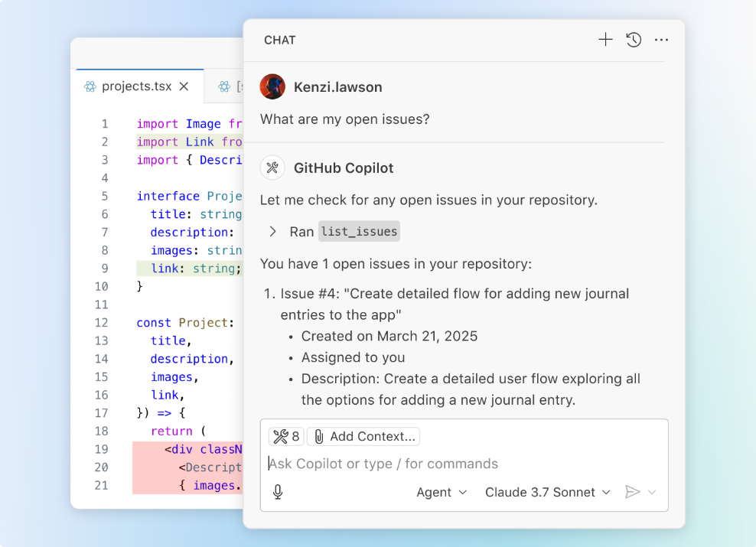Send the chat message arrow icon
This screenshot has height=547, width=756.
pos(632,492)
